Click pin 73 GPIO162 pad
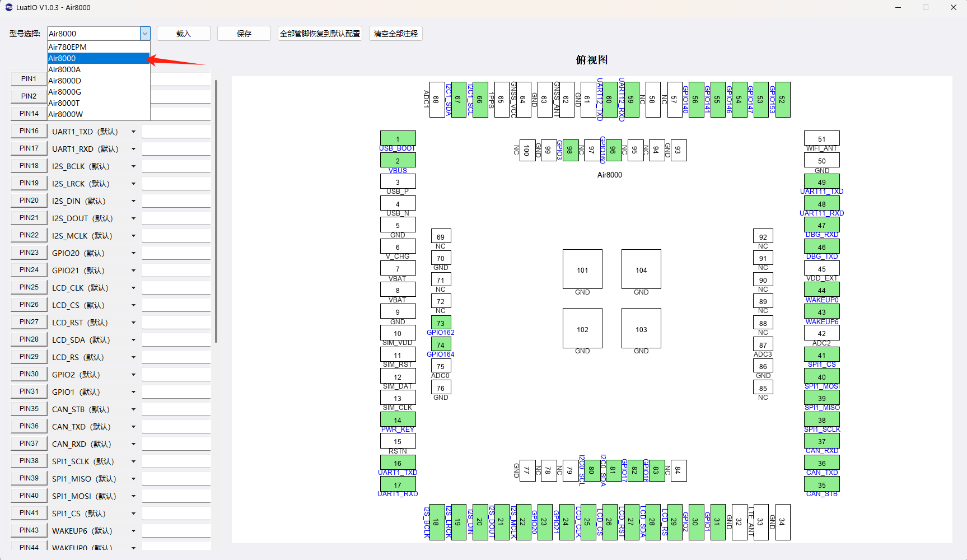This screenshot has width=967, height=560. 441,323
